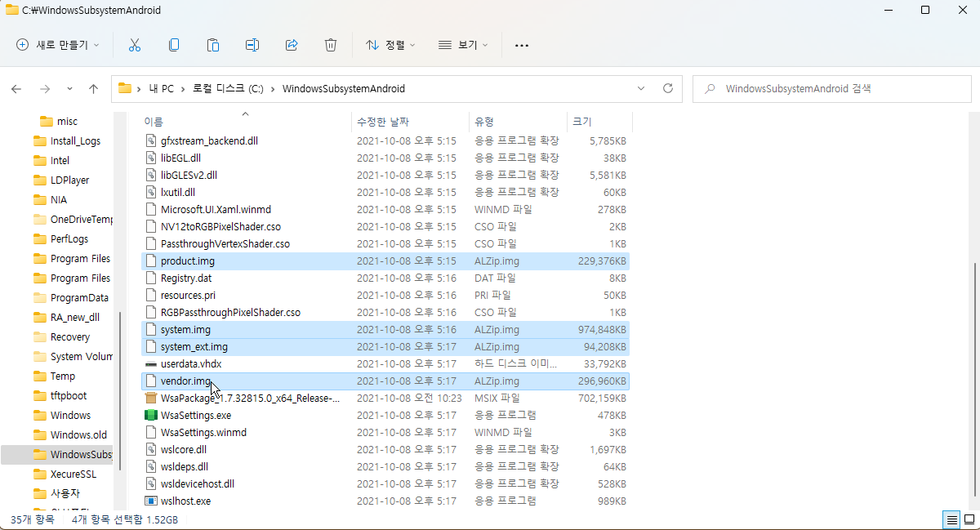Go forward with the right arrow
The image size is (980, 530).
[45, 88]
